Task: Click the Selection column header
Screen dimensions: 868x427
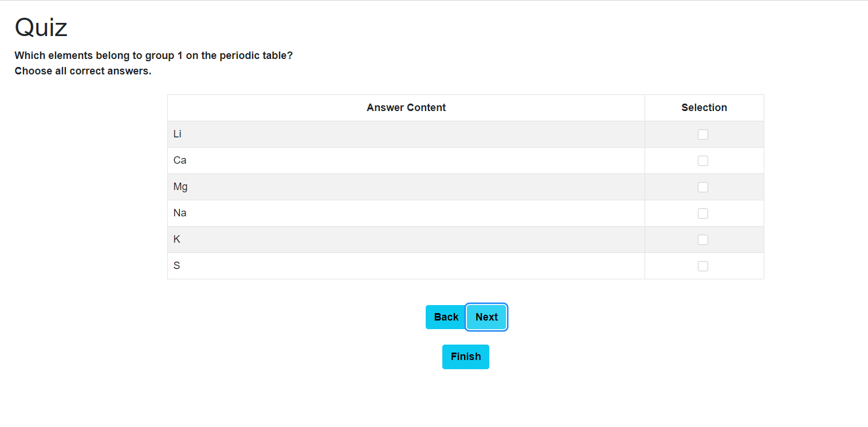Action: click(704, 108)
